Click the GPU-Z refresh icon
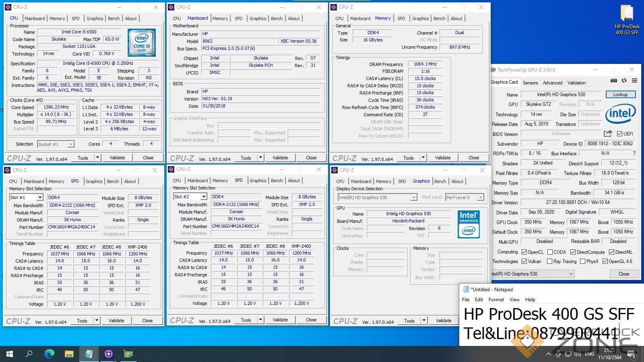The width and height of the screenshot is (644, 362). pyautogui.click(x=624, y=80)
